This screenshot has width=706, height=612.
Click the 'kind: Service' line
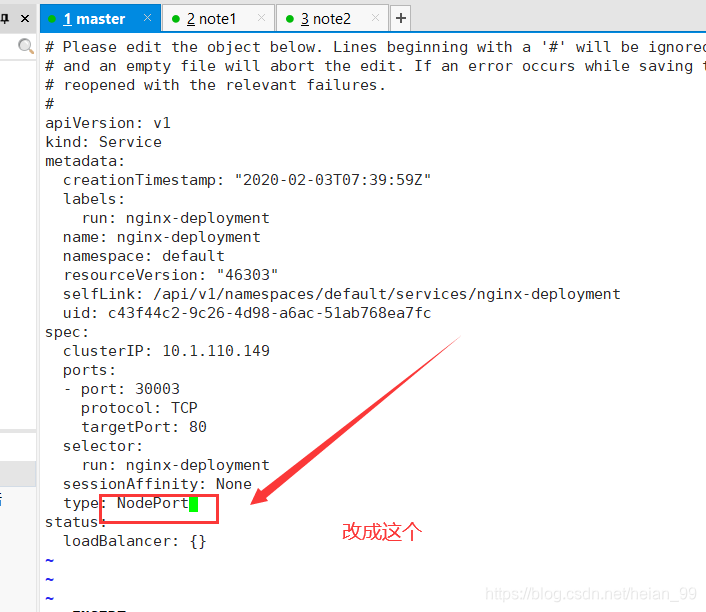[104, 142]
